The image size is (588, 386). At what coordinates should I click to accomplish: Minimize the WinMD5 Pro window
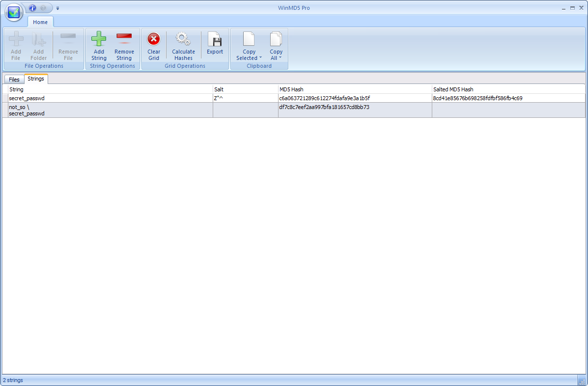[563, 8]
